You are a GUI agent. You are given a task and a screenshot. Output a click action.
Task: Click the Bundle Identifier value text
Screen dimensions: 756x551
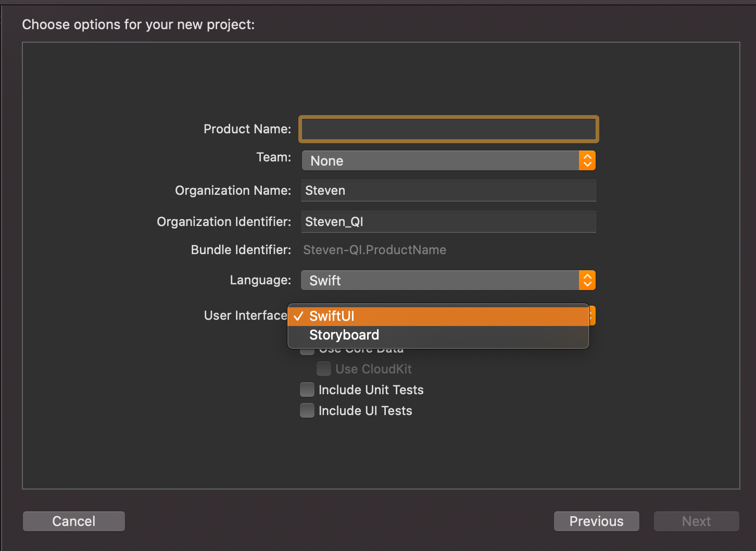tap(374, 250)
